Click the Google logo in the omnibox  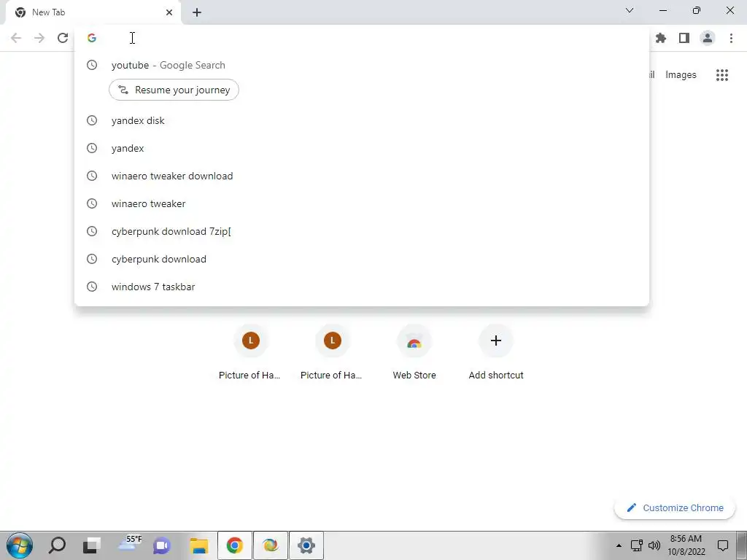[92, 38]
